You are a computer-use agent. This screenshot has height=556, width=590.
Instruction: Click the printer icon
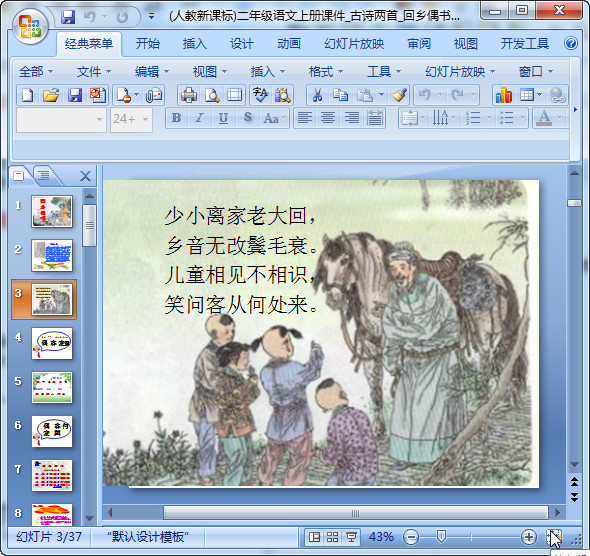tap(189, 95)
